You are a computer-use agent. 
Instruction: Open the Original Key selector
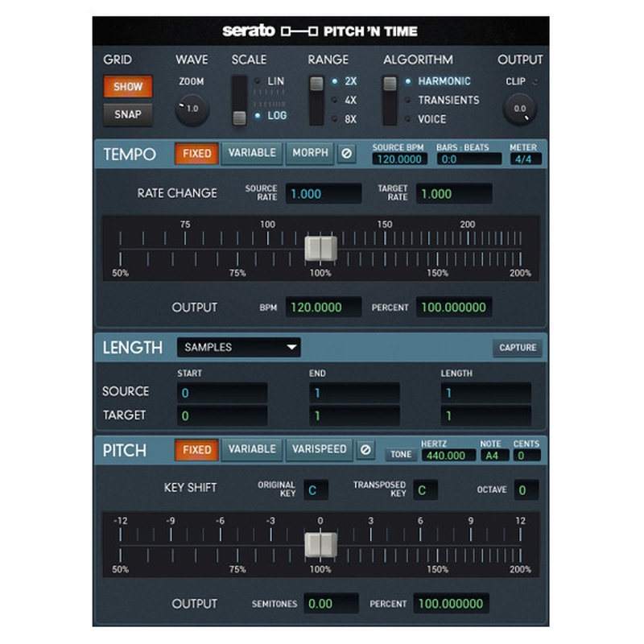(x=315, y=489)
